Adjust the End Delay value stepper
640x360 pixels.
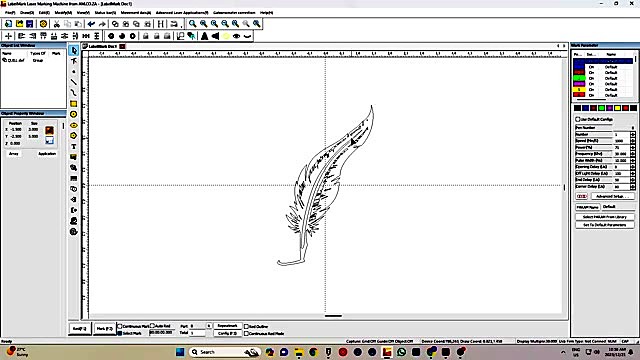633,180
